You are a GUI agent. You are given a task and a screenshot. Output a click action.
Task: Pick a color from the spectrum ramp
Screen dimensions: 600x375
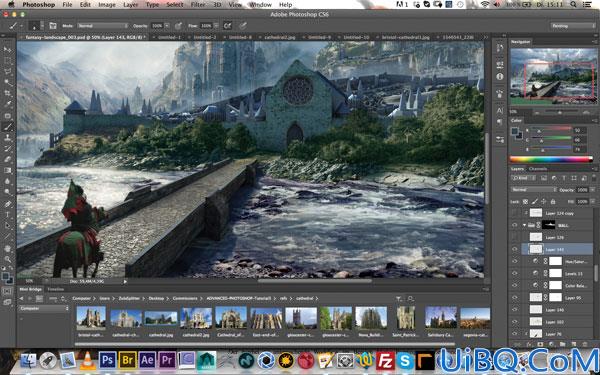click(x=551, y=159)
